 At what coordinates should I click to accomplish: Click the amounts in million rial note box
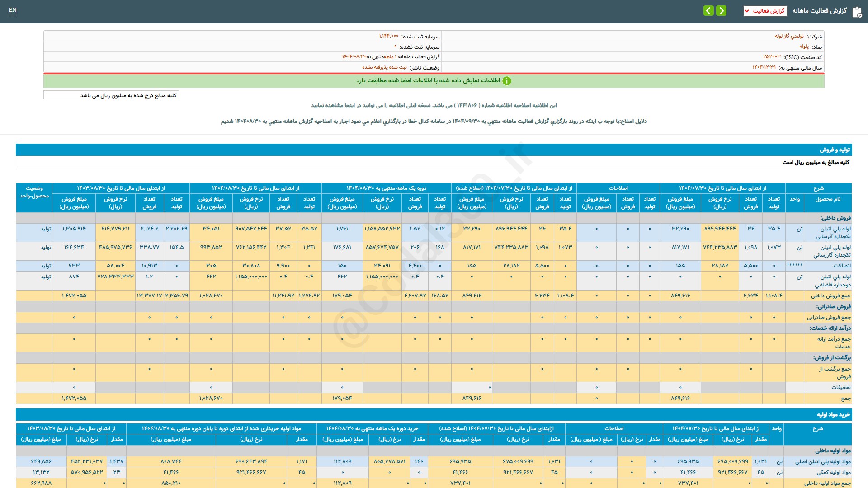tap(111, 95)
